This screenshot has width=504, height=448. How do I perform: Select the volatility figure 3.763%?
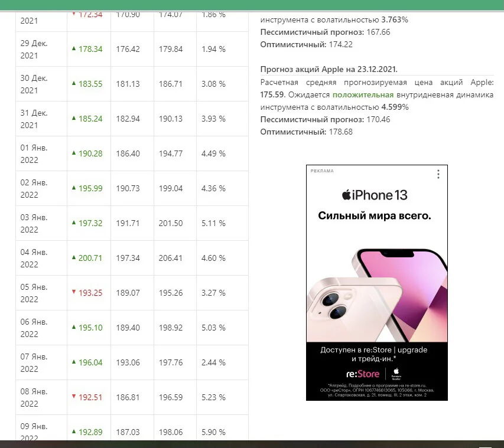pos(395,20)
